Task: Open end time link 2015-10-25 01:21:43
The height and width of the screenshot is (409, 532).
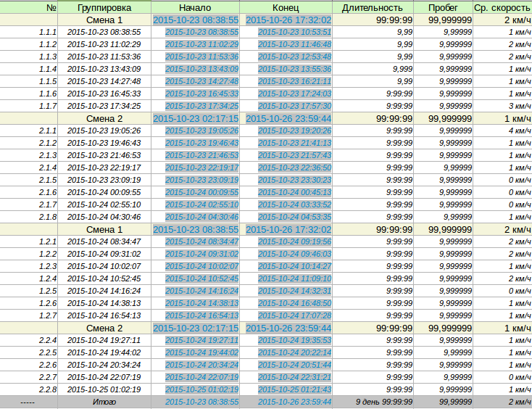Action: click(294, 389)
